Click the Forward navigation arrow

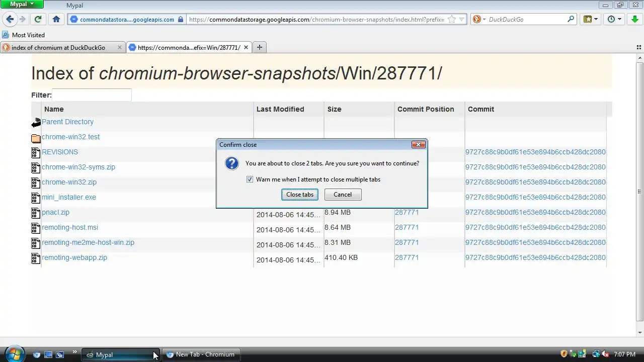[22, 19]
